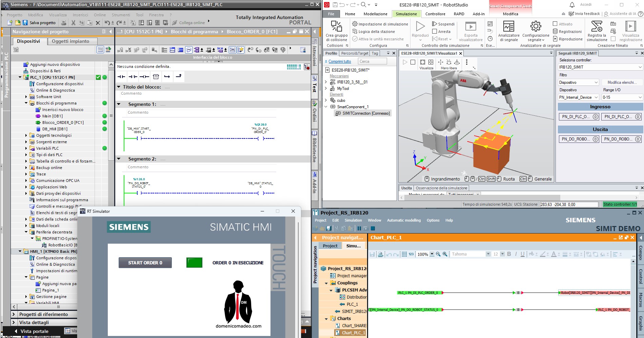The height and width of the screenshot is (338, 644).
Task: Click Registra la simulazione icon
Action: (597, 26)
